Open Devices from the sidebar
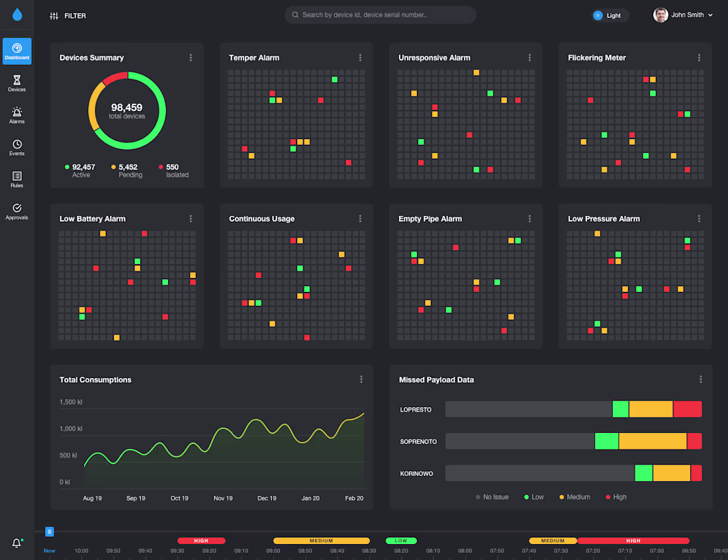728x560 pixels. 17,83
